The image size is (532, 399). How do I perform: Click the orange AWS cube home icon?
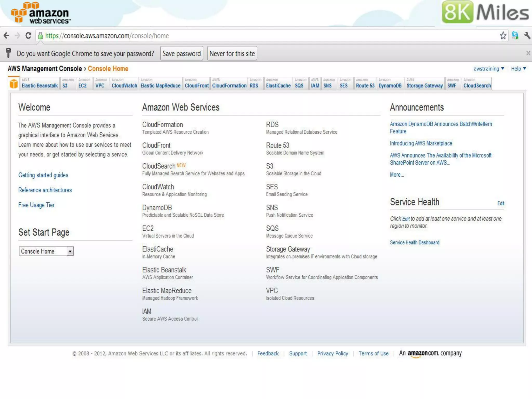(14, 84)
